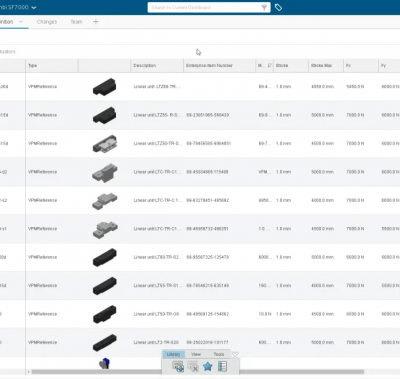Viewport: 400px width, 379px height.
Task: Click the Fx value '6500.0 N'
Action: (x=355, y=314)
